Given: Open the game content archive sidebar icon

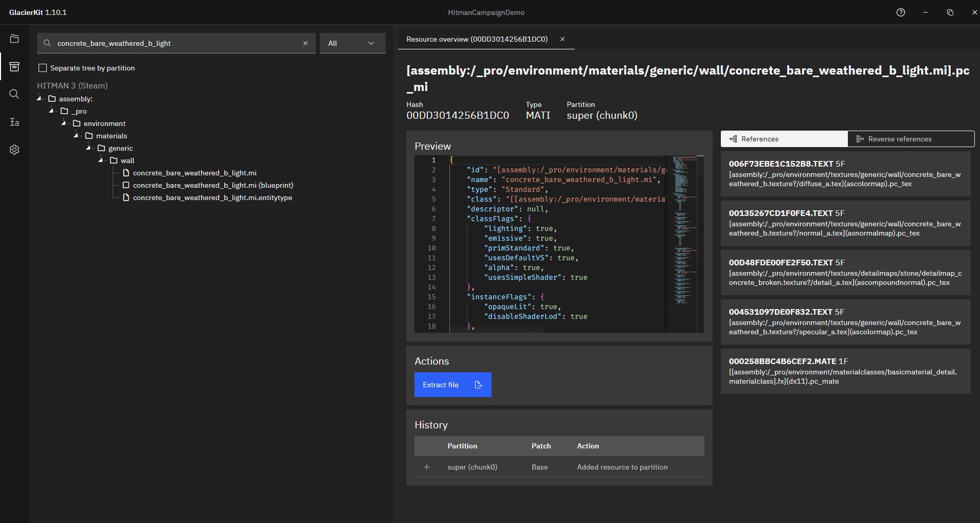Looking at the screenshot, I should tap(14, 66).
